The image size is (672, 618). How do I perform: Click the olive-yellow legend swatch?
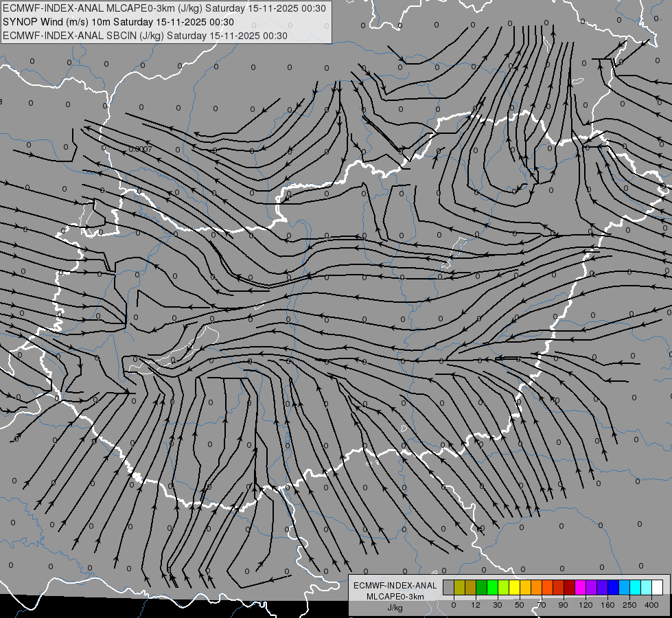(x=459, y=587)
